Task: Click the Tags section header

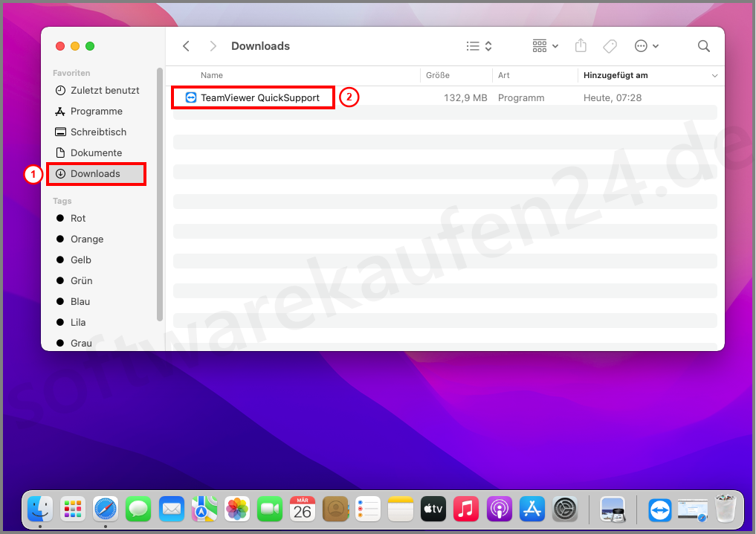Action: coord(62,201)
